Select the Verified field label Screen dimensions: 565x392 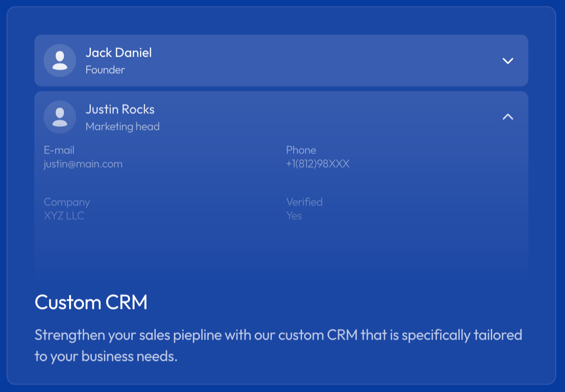point(304,202)
